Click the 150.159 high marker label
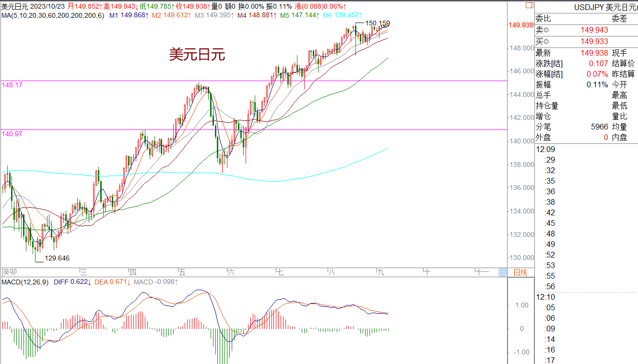The width and height of the screenshot is (638, 364). click(378, 23)
